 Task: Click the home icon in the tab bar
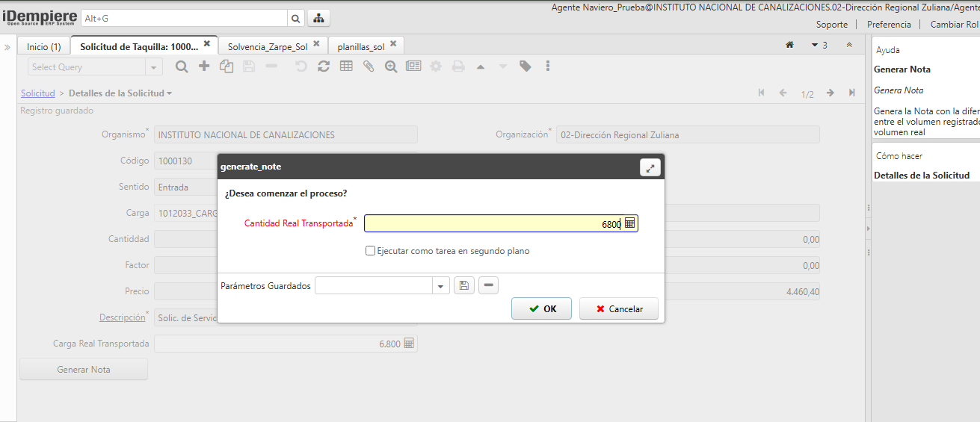point(789,45)
